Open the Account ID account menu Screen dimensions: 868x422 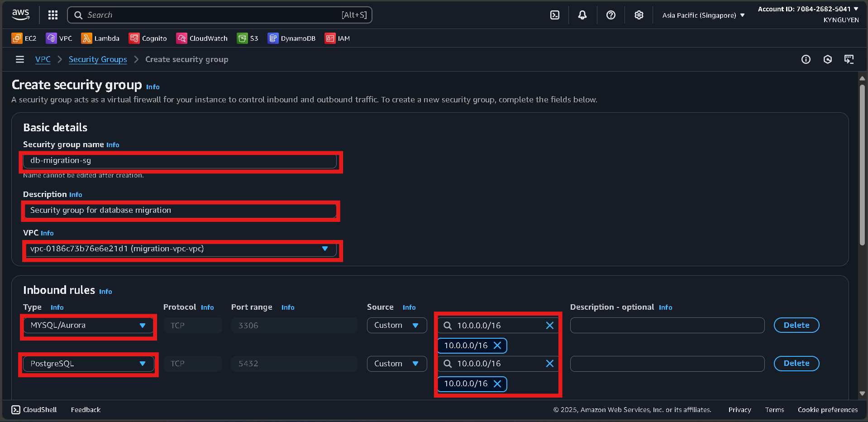pos(808,9)
